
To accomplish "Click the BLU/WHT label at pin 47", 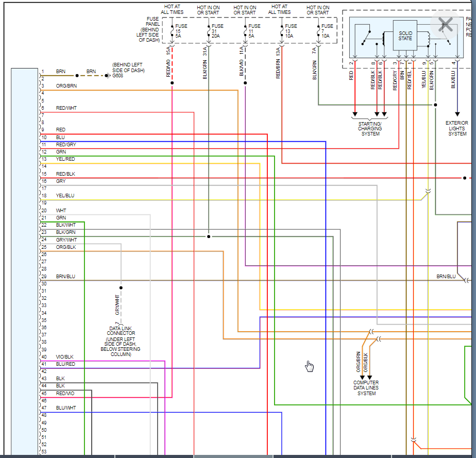I will pyautogui.click(x=66, y=408).
